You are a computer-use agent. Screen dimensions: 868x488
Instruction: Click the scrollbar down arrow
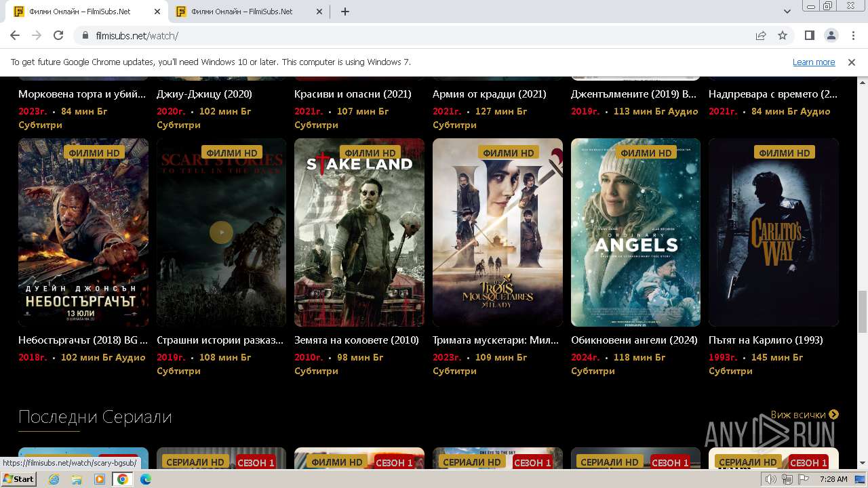coord(862,464)
